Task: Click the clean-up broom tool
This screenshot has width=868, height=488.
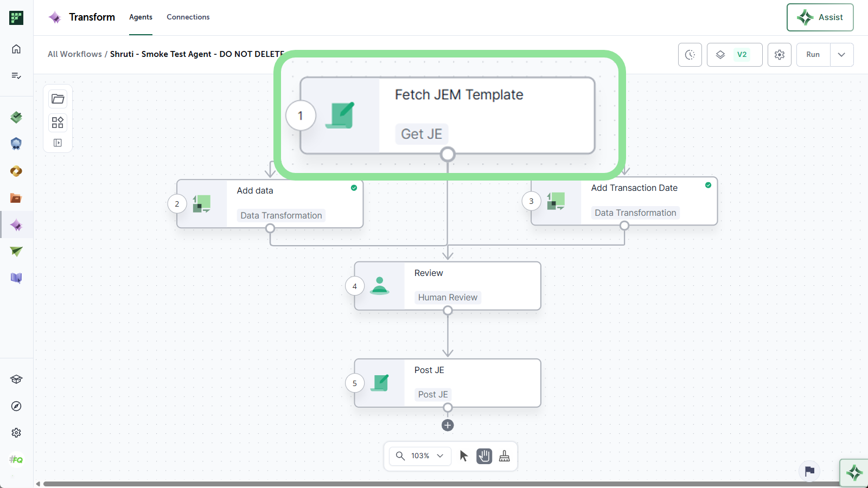Action: pyautogui.click(x=505, y=456)
